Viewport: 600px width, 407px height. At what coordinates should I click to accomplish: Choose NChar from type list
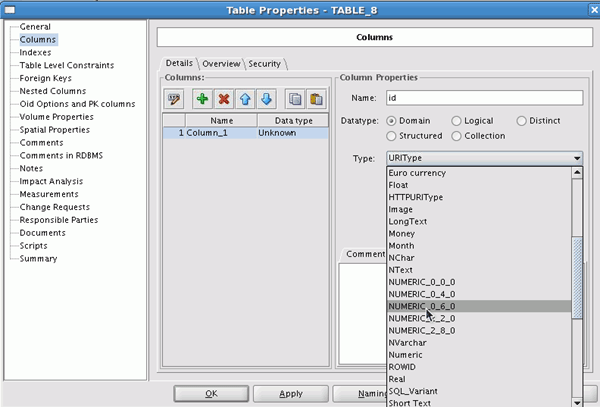click(479, 258)
